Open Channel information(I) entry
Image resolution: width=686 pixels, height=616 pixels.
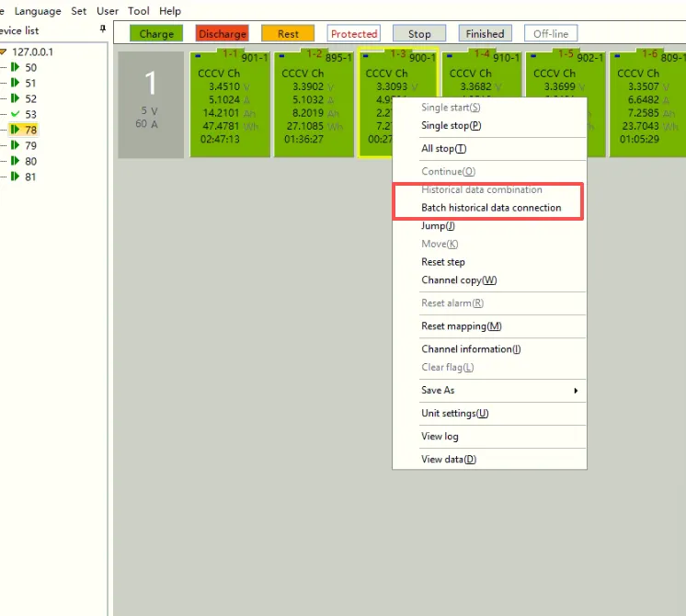489,349
